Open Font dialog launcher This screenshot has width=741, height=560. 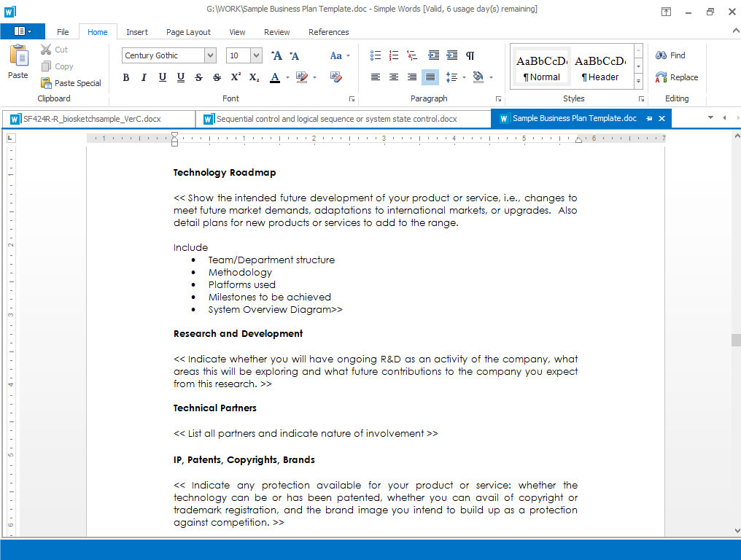[x=352, y=98]
